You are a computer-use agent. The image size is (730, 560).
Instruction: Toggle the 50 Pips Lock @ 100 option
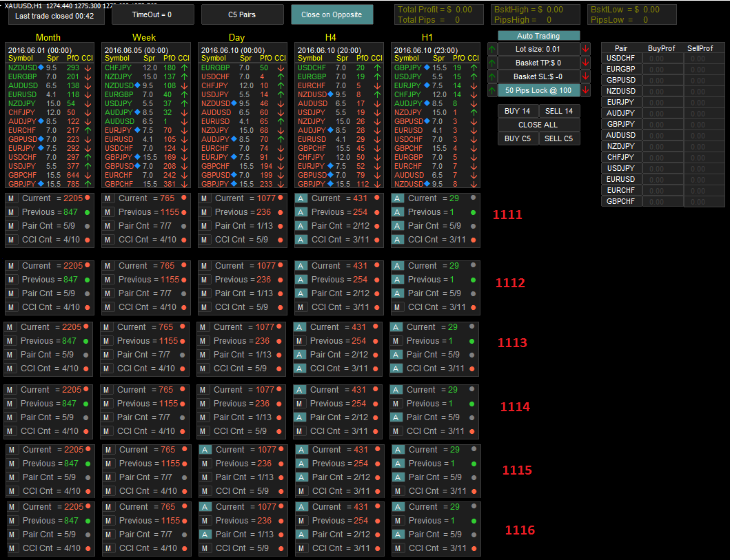[538, 90]
